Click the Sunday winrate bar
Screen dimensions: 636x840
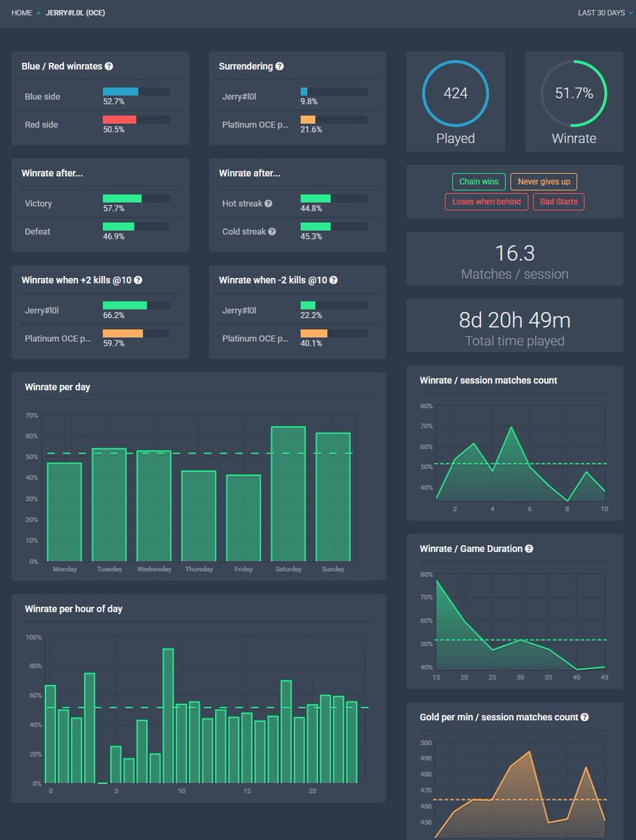click(x=333, y=497)
